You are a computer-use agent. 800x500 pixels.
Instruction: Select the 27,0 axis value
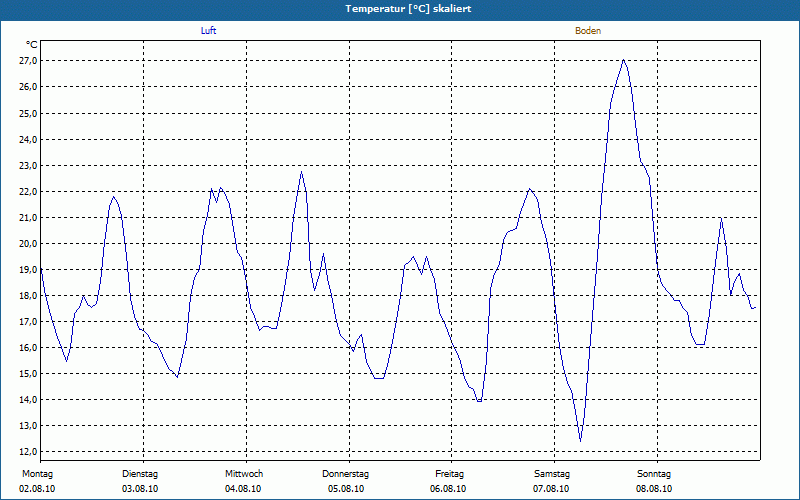(x=28, y=61)
